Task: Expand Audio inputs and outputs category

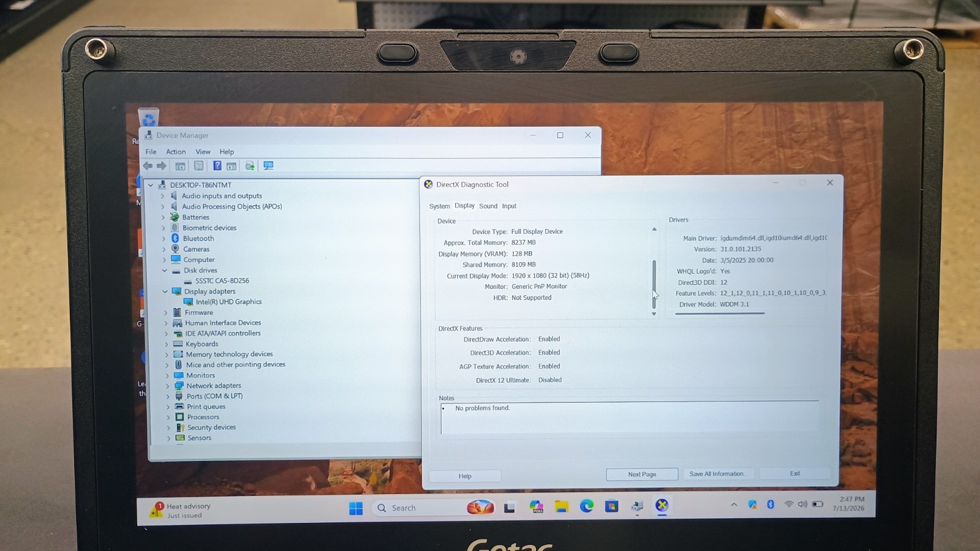Action: pyautogui.click(x=162, y=196)
